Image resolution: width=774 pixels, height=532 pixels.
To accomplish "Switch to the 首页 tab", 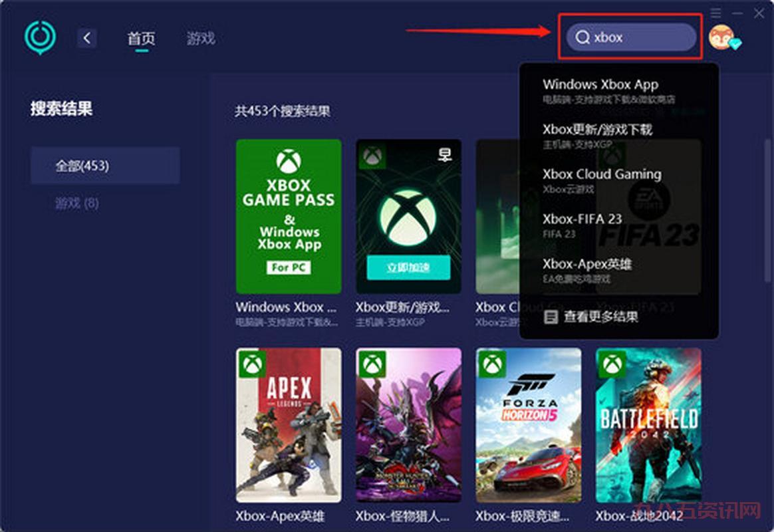I will pos(141,38).
